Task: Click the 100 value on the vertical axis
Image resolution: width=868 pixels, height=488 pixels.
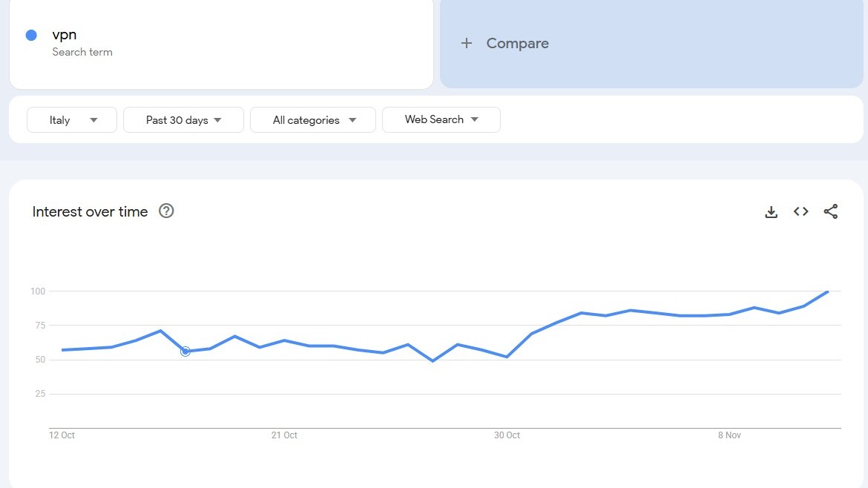Action: click(37, 291)
